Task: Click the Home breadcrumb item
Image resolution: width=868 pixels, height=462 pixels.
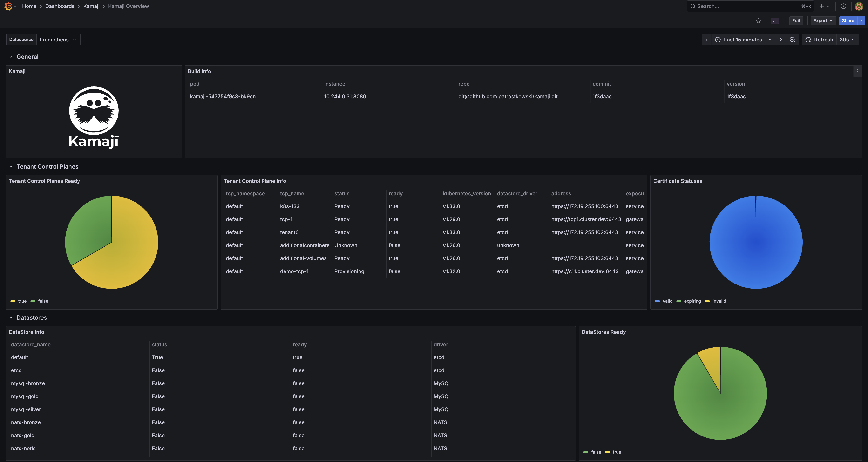Action: [x=29, y=6]
